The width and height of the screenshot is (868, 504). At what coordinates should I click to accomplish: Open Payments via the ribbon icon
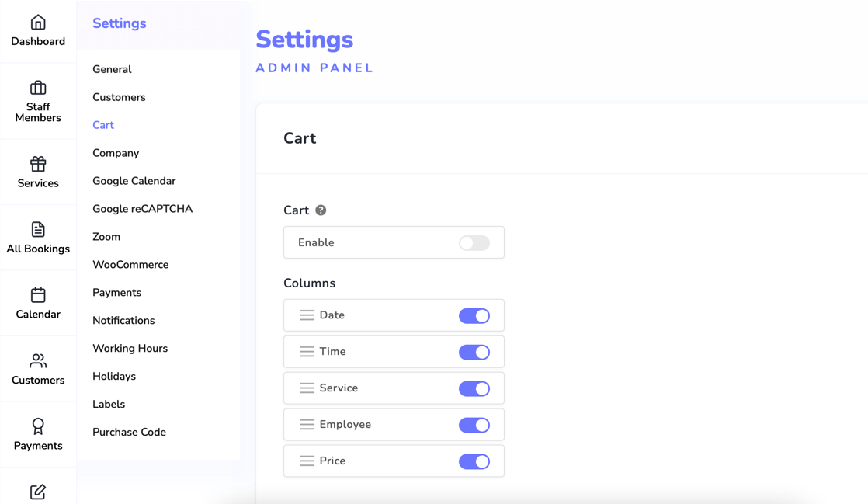tap(38, 426)
